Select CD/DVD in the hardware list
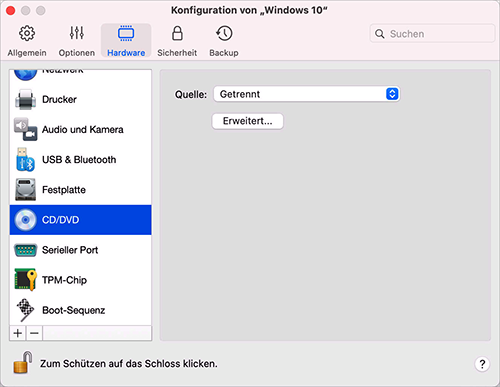 (x=81, y=220)
